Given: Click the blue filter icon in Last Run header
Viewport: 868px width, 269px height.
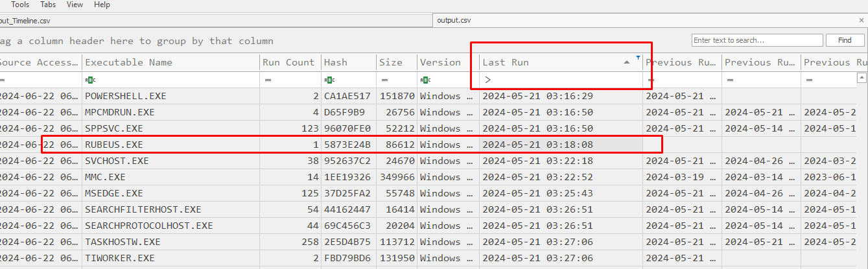Looking at the screenshot, I should (x=638, y=58).
